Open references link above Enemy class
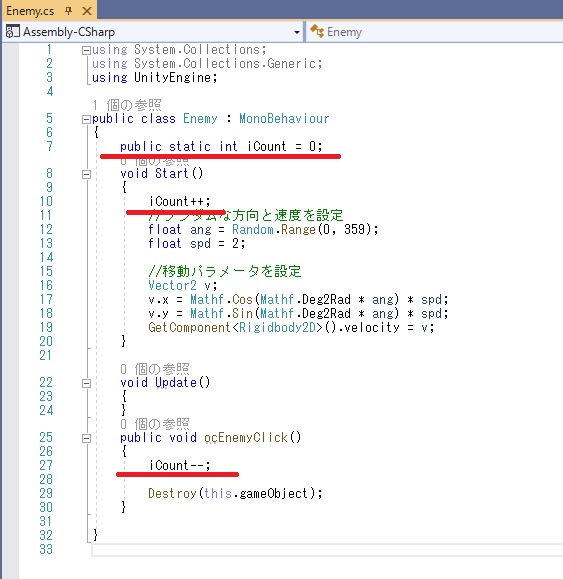Screen dimensions: 563x579 click(127, 105)
